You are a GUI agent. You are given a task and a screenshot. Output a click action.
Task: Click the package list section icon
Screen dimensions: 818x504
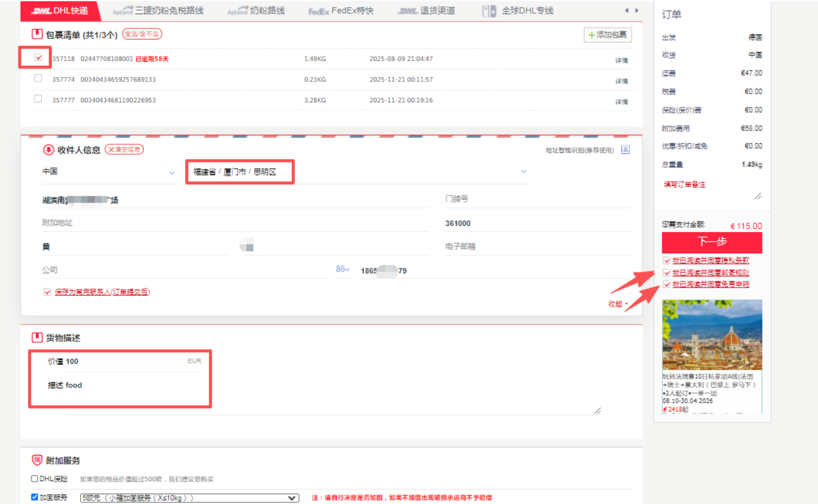coord(36,34)
